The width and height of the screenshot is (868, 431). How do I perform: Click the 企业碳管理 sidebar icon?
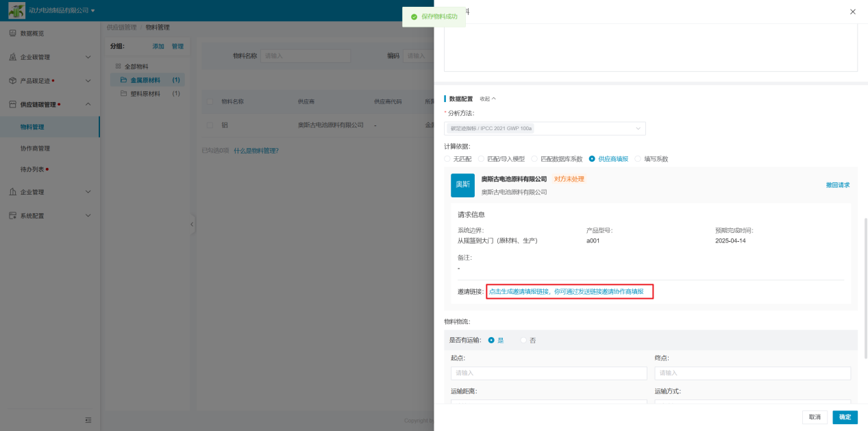click(x=12, y=58)
